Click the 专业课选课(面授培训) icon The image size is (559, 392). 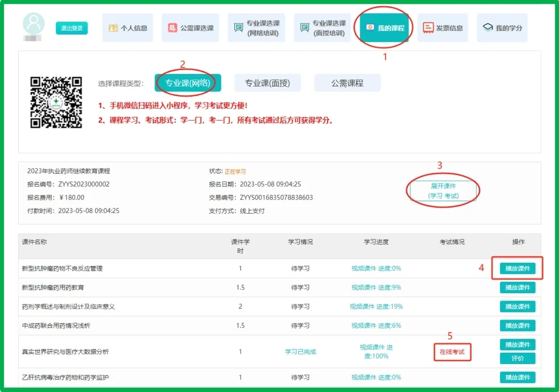tap(304, 28)
